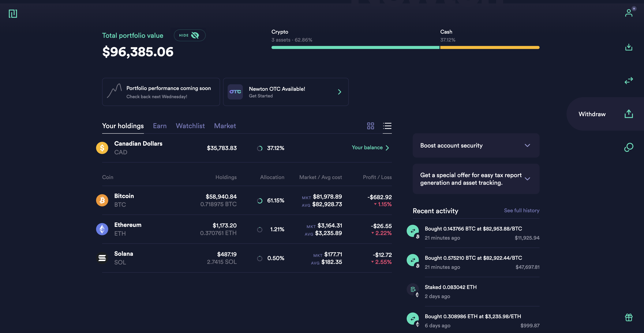644x333 pixels.
Task: Click the Bitcoin coin icon
Action: point(102,200)
